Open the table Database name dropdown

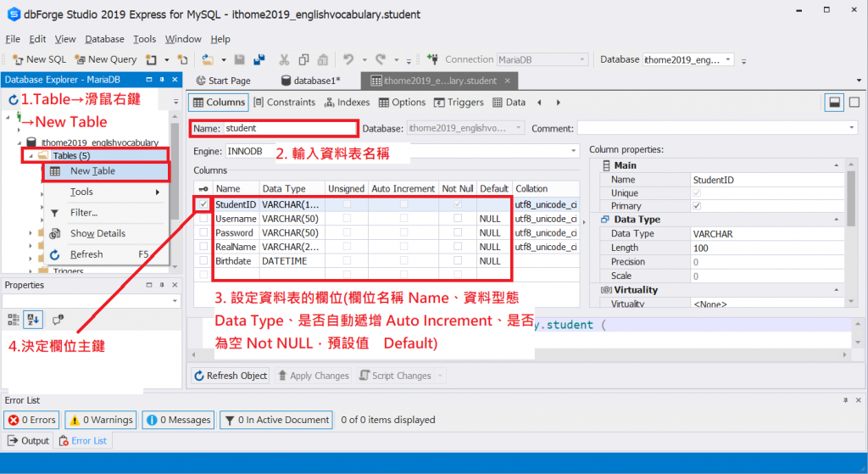click(519, 128)
